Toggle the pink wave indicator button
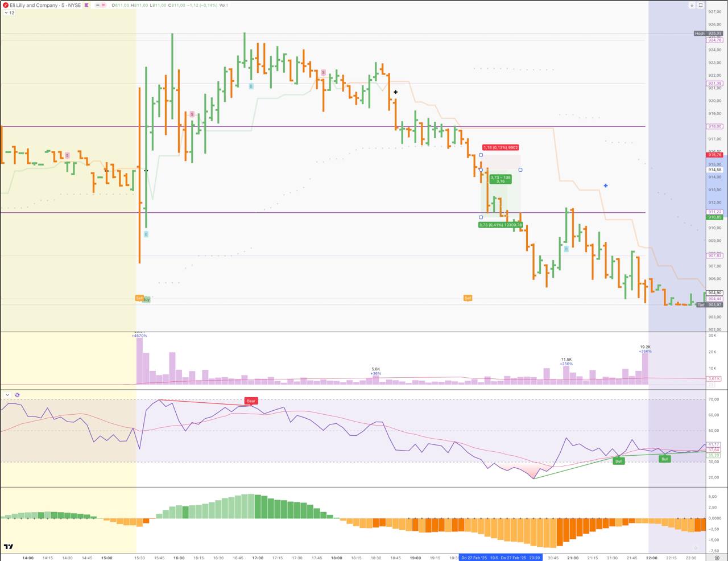 click(x=104, y=5)
